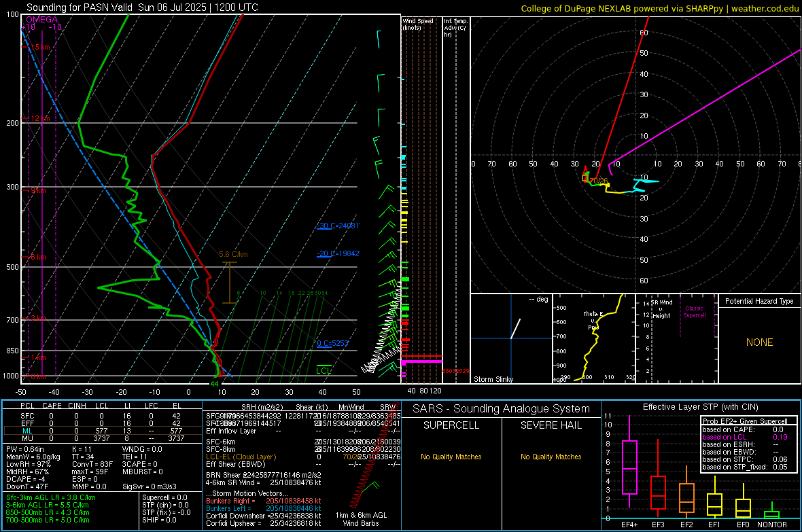
Task: Click the red 'Bunkers Right' row
Action: (264, 501)
